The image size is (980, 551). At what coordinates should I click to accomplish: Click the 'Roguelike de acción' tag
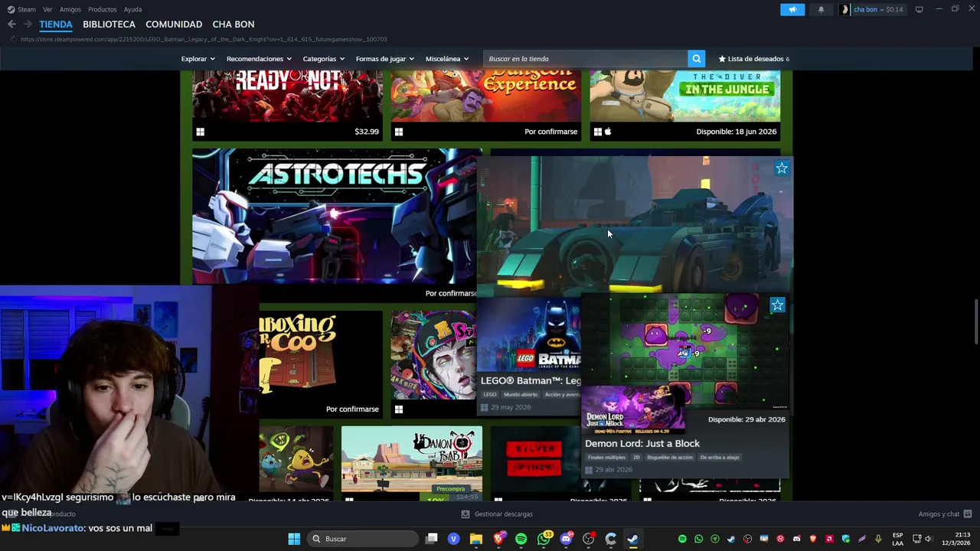(670, 458)
